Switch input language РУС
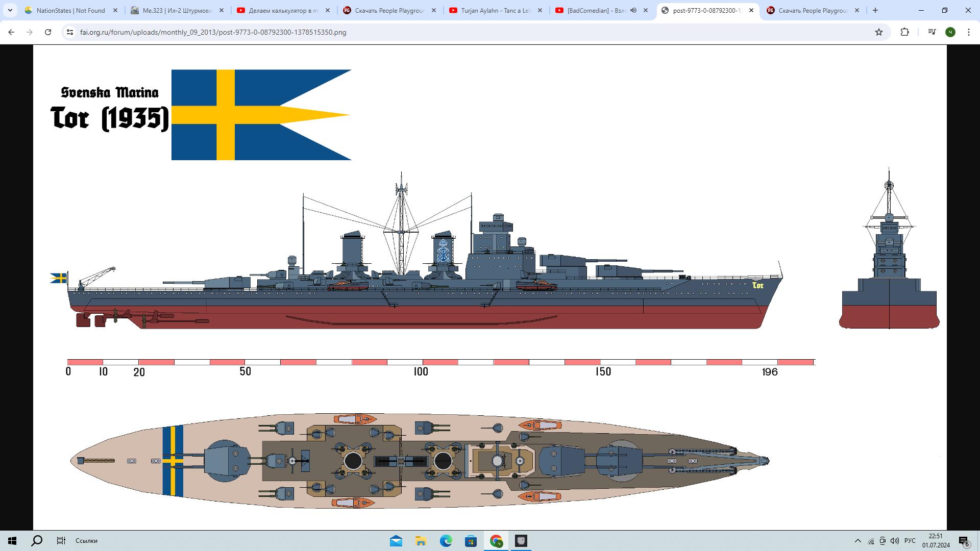Screen dimensions: 980x551 tap(910, 541)
